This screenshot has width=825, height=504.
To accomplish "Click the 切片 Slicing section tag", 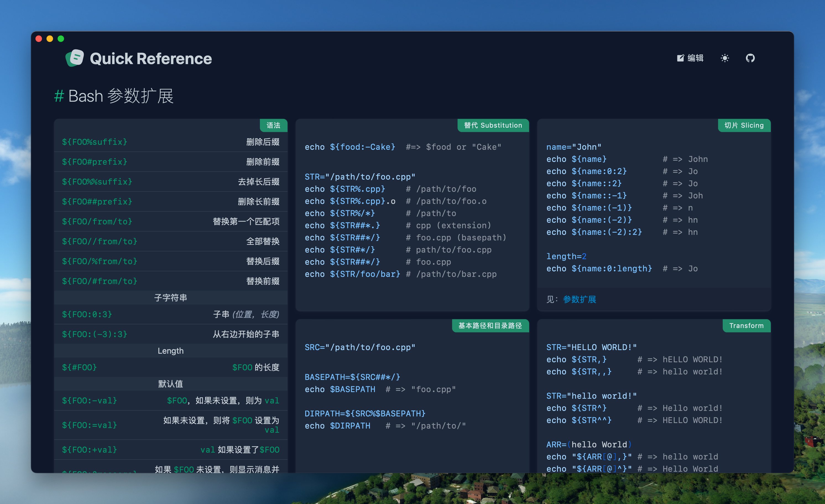I will click(x=744, y=125).
